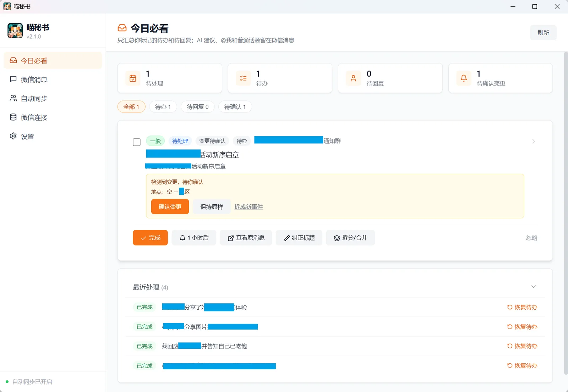
Task: Open 微信消息 in sidebar
Action: click(x=53, y=79)
